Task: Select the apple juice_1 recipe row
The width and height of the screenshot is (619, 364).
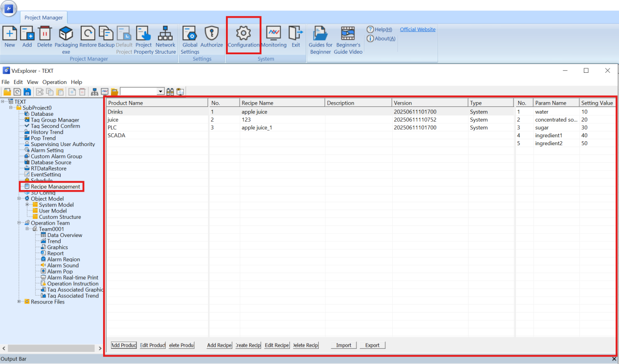Action: pos(362,128)
